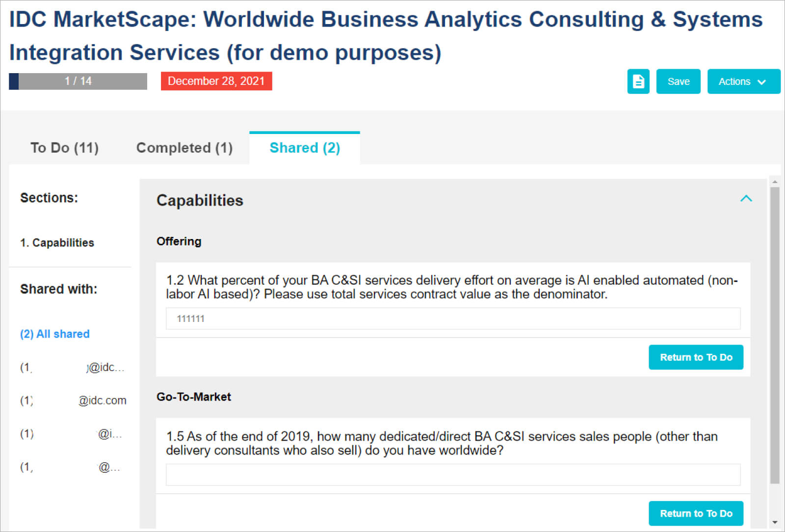The image size is (785, 532).
Task: Click the scrollbar up arrow
Action: (x=775, y=182)
